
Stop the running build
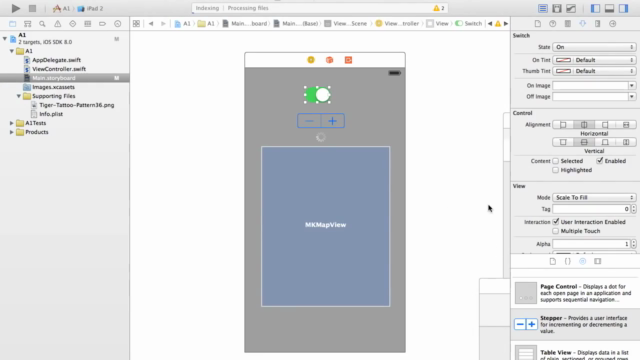pyautogui.click(x=32, y=8)
